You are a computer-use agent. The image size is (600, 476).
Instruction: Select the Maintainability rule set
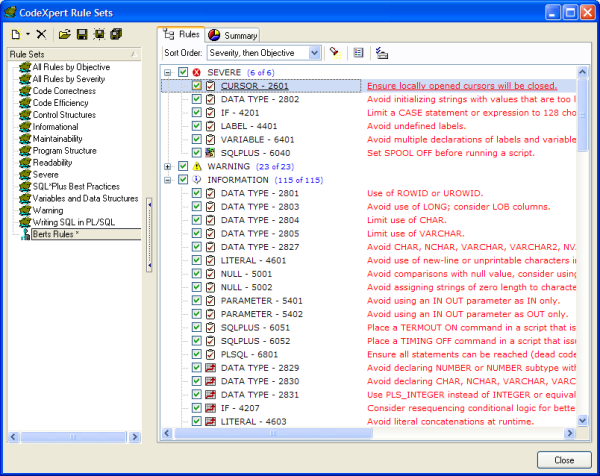point(57,139)
